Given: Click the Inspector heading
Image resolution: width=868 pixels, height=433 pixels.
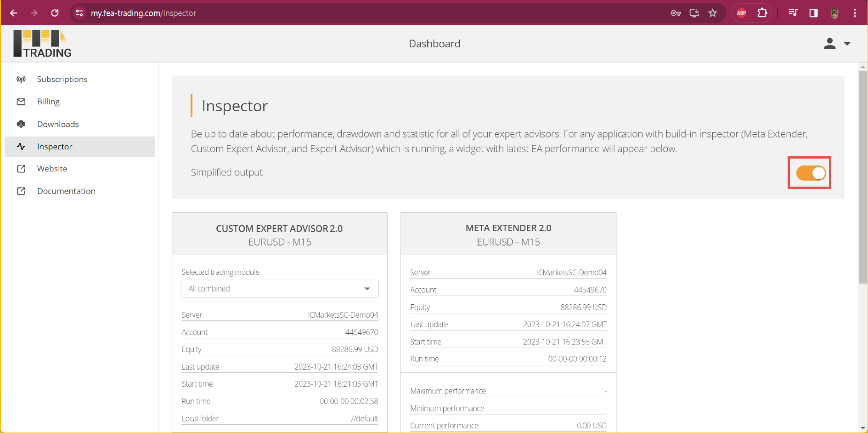Looking at the screenshot, I should tap(235, 106).
